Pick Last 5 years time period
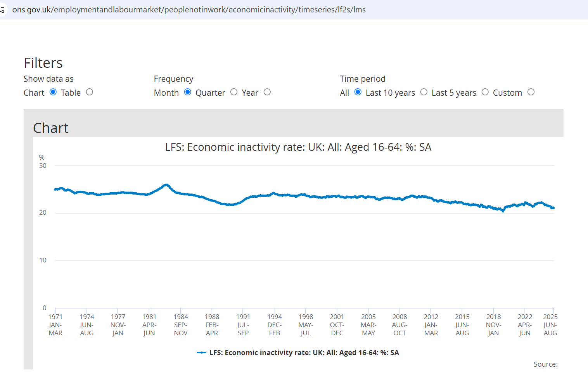Viewport: 588px width, 376px height. (x=485, y=92)
